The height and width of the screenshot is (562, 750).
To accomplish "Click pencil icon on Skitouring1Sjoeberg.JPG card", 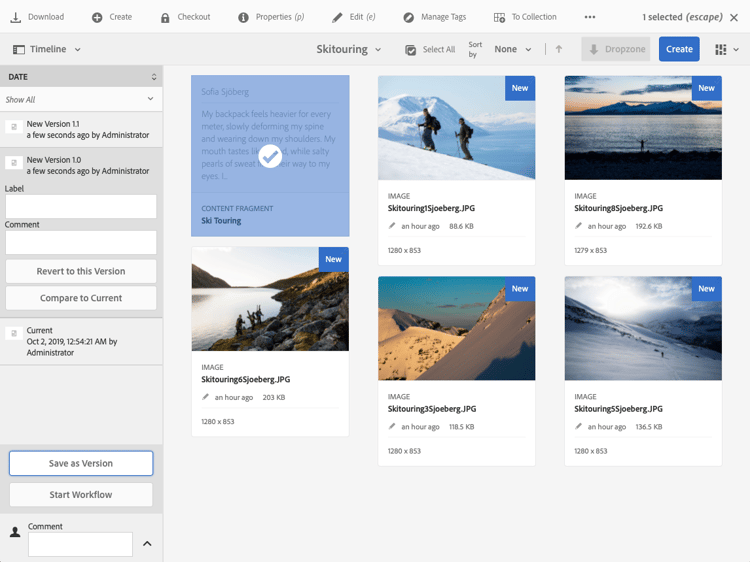I will point(392,226).
